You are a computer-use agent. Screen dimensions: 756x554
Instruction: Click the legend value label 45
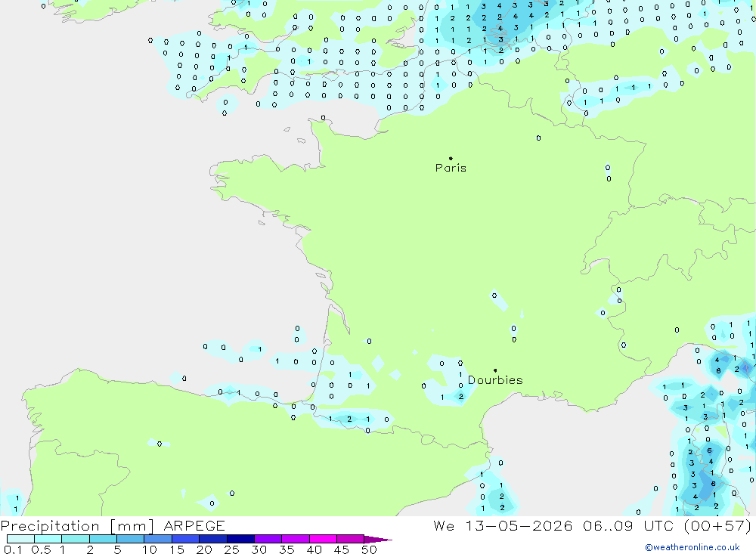(342, 549)
